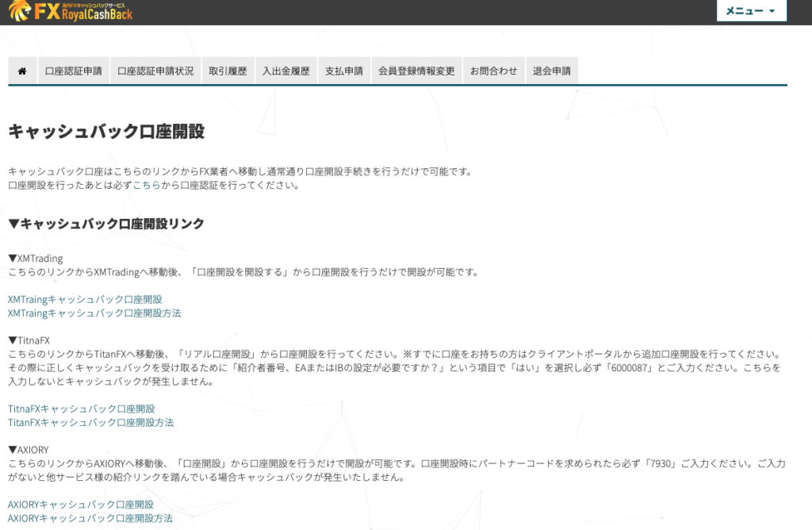Open XMTraingキャッシュバック口座開設 link
The height and width of the screenshot is (530, 812).
tap(85, 299)
